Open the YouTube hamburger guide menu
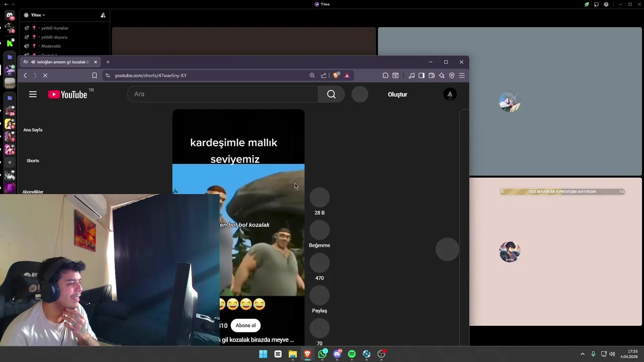The height and width of the screenshot is (362, 644). click(33, 94)
